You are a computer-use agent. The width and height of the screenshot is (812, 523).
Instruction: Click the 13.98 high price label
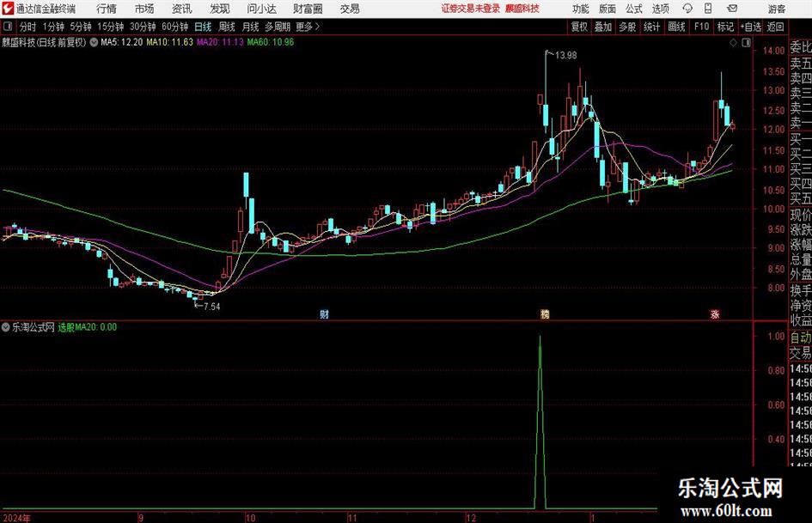pos(565,55)
